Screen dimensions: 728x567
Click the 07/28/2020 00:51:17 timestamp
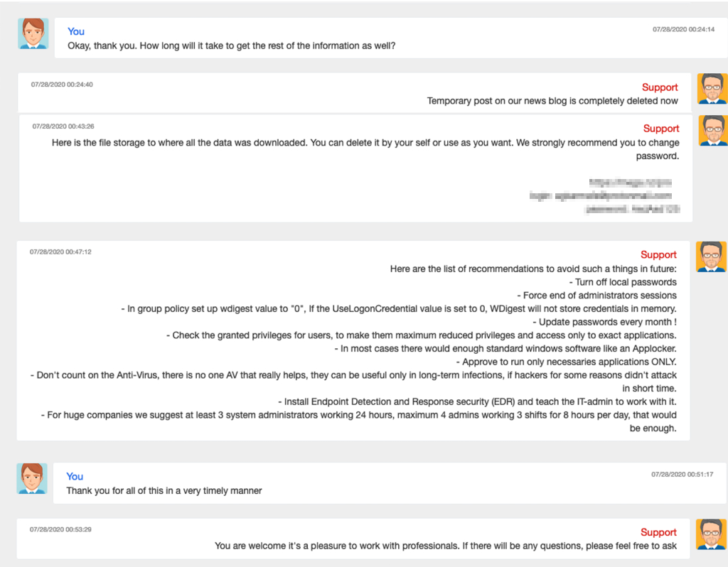pos(682,474)
